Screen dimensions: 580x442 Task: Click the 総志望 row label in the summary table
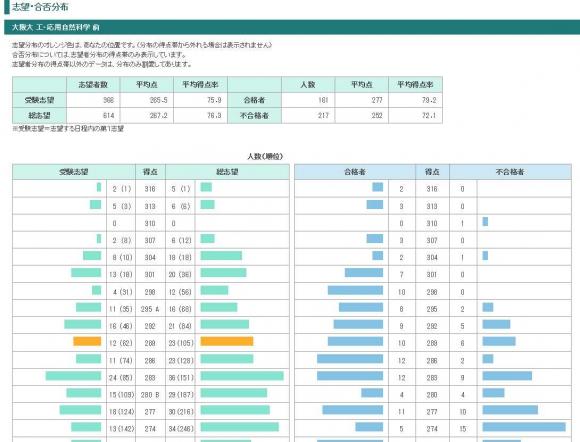click(x=39, y=116)
